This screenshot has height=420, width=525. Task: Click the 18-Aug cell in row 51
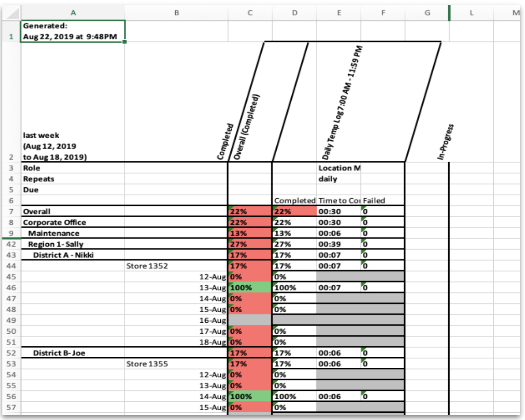pos(176,342)
